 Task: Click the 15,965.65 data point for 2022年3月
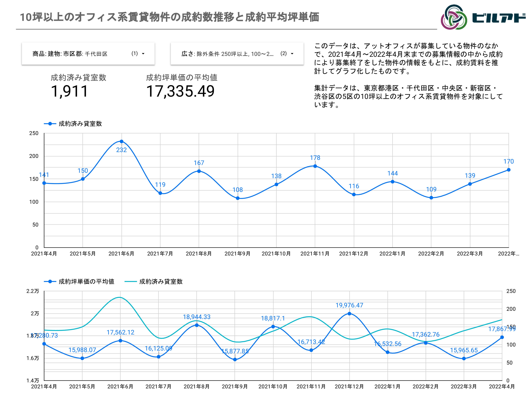point(464,359)
